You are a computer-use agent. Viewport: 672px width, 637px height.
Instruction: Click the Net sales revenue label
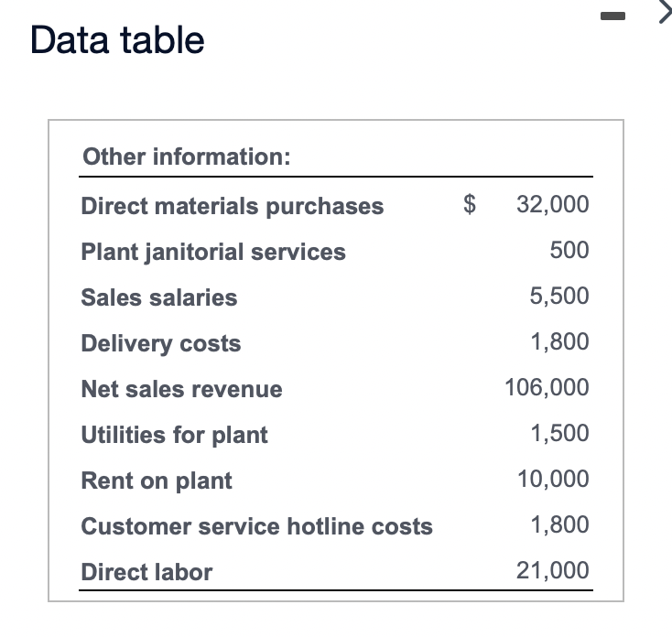[181, 389]
